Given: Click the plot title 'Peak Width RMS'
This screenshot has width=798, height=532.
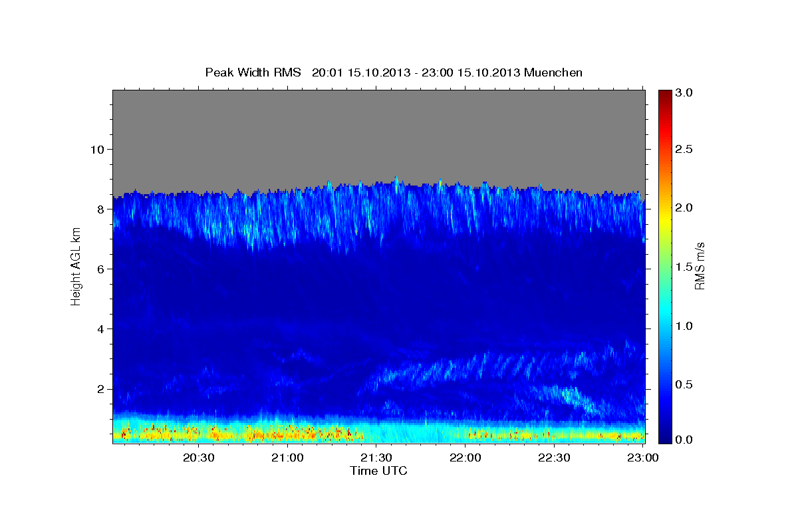Looking at the screenshot, I should pyautogui.click(x=253, y=72).
